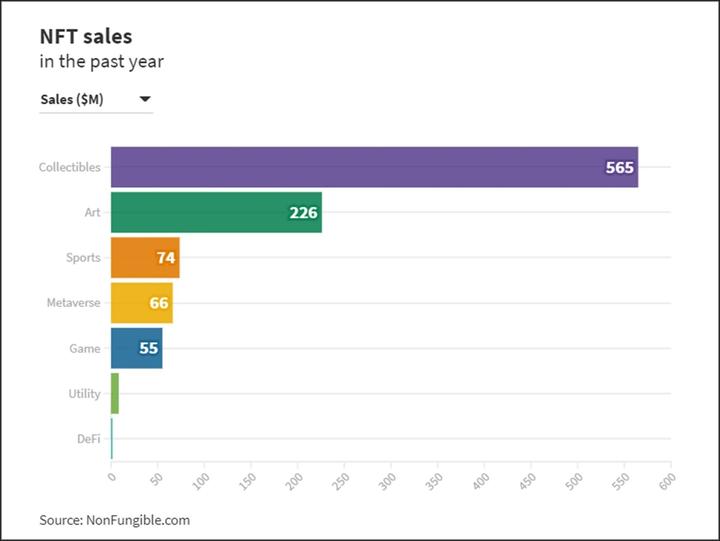
Task: Click the Utility axis label
Action: click(84, 394)
